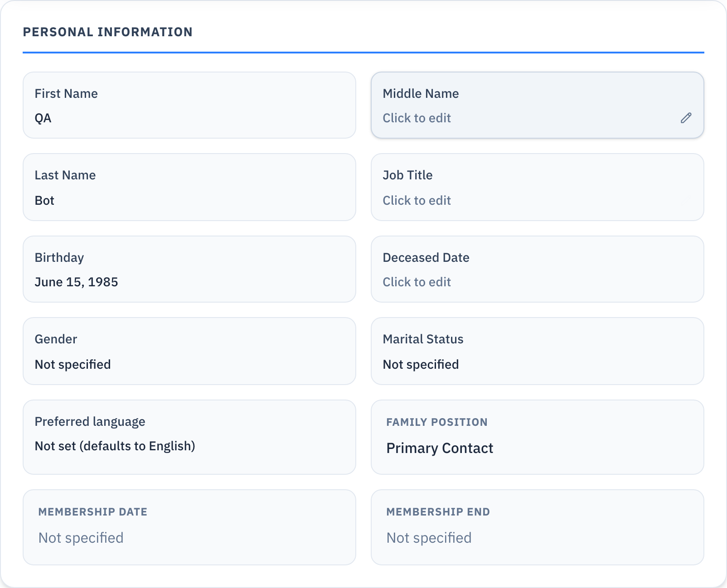The width and height of the screenshot is (727, 588).
Task: Select the Last Name field showing Bot
Action: tap(189, 187)
